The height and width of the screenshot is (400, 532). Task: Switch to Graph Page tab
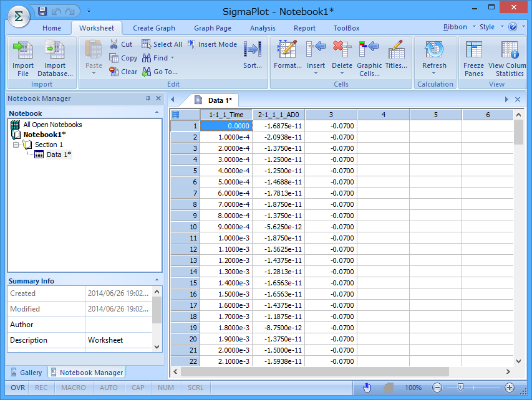point(213,28)
